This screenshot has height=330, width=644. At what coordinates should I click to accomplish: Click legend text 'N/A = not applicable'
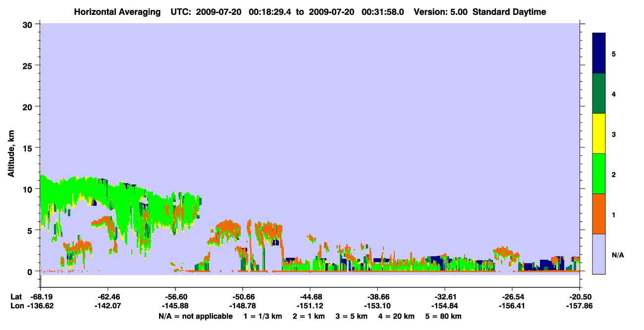tap(195, 316)
